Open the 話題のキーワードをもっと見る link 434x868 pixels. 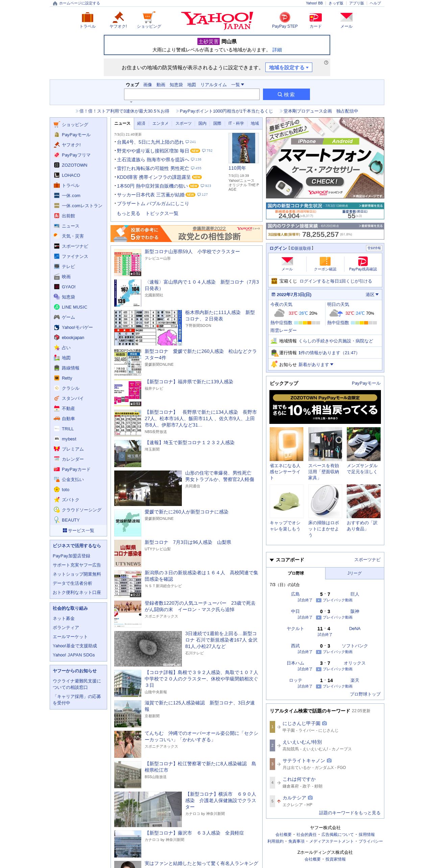click(x=349, y=813)
